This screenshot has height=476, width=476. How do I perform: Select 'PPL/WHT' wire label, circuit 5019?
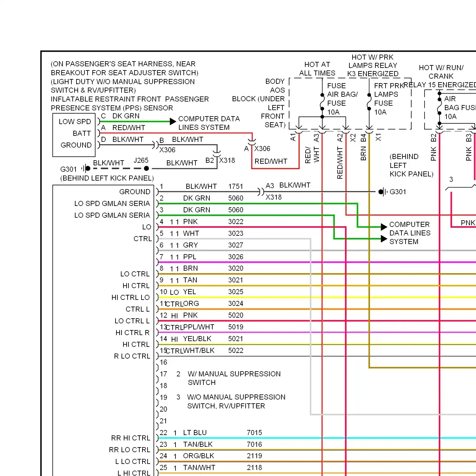[199, 327]
